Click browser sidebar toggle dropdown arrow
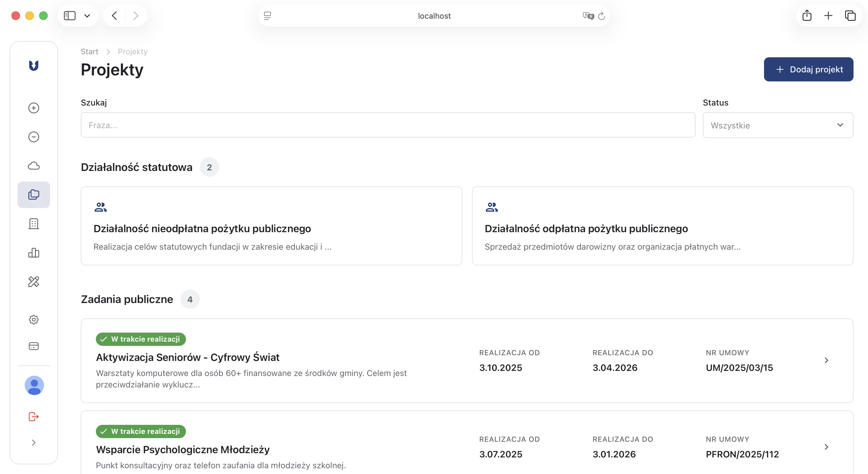 [x=87, y=16]
